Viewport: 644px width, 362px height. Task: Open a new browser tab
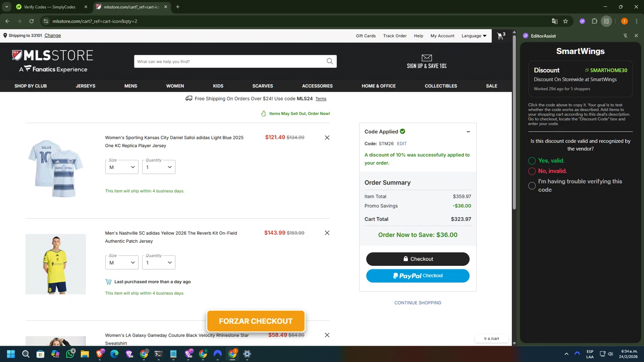click(x=178, y=7)
